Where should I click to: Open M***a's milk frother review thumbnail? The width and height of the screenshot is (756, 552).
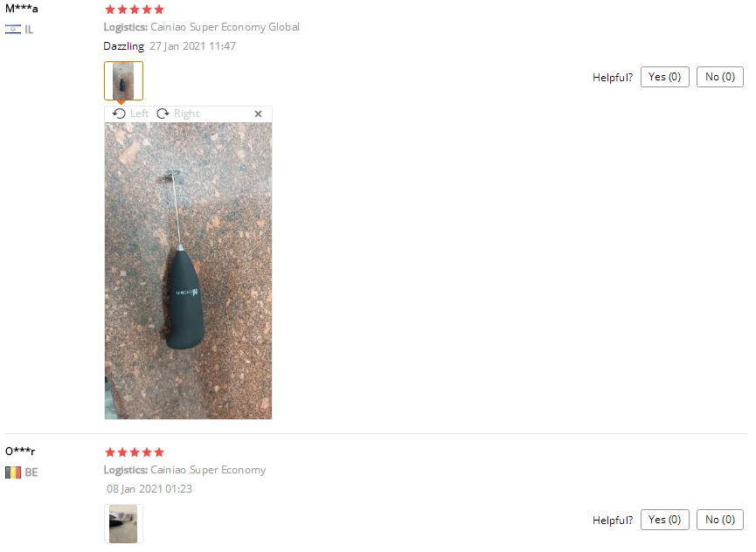click(123, 81)
